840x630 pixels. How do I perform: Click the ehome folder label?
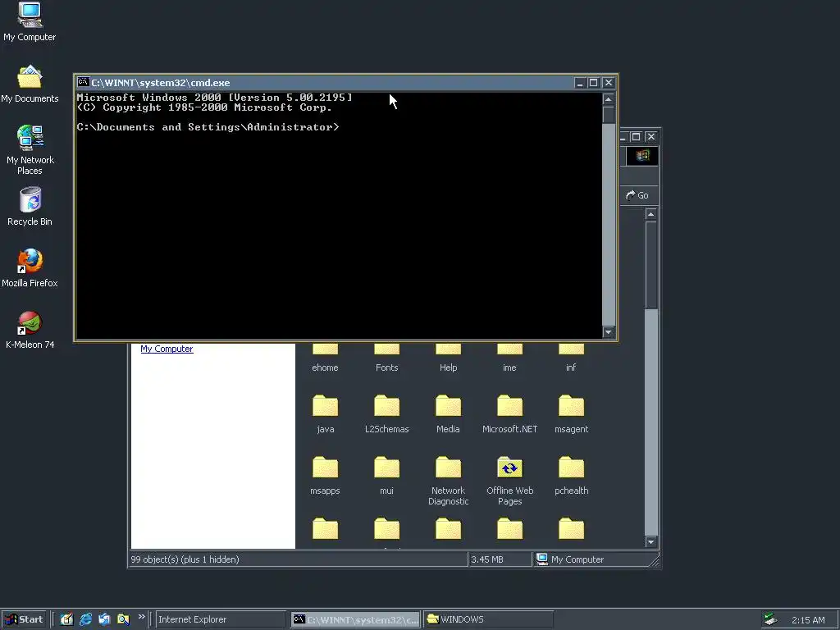(325, 367)
